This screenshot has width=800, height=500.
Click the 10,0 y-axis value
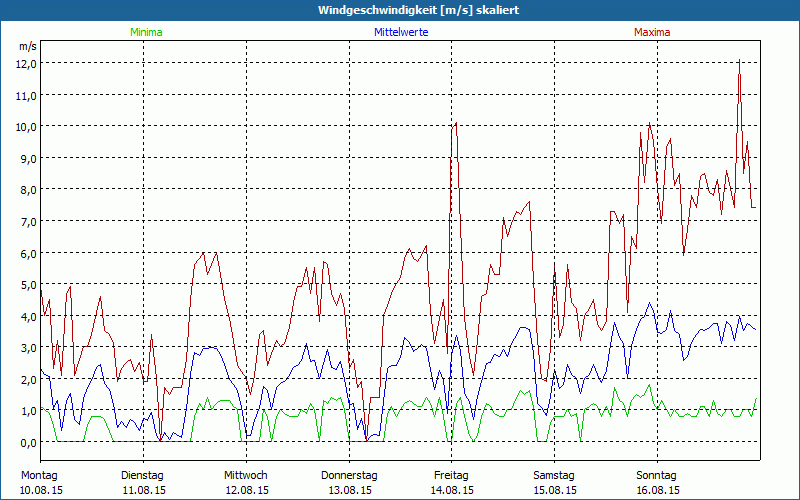coord(27,127)
